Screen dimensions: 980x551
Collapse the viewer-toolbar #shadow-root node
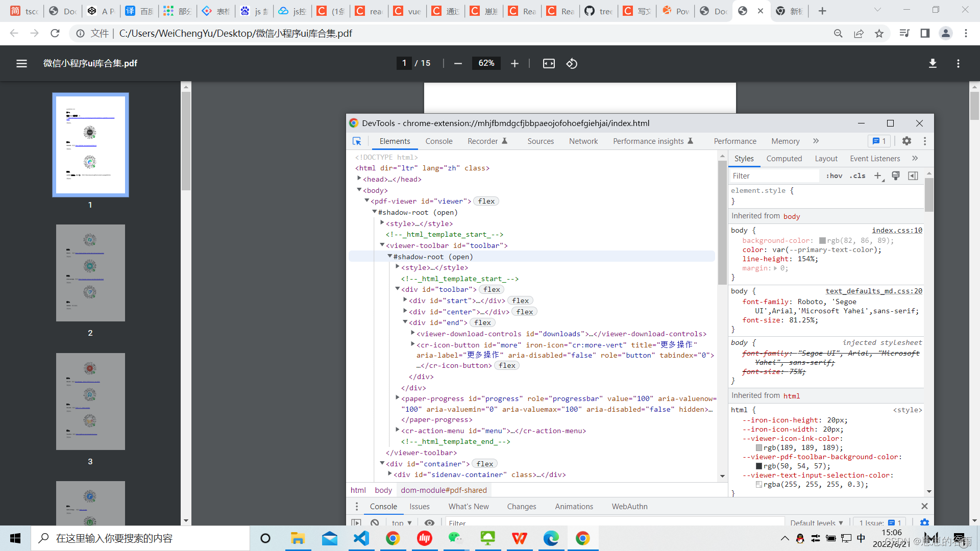pyautogui.click(x=390, y=256)
